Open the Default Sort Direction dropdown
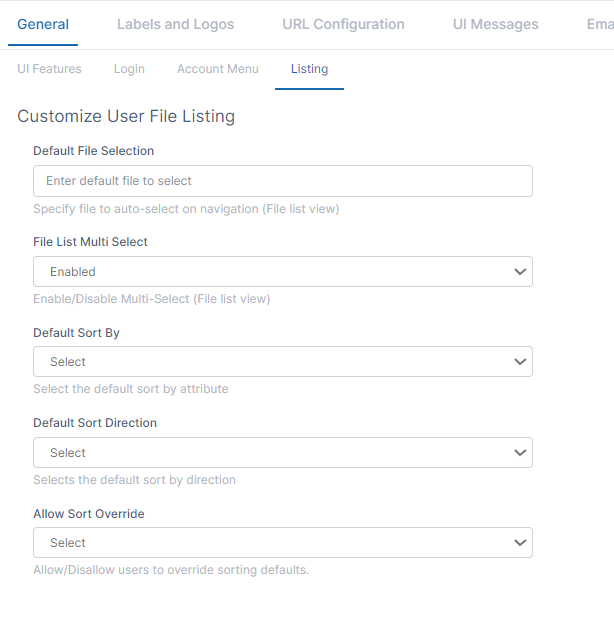Screen dimensions: 614x640 [x=270, y=453]
